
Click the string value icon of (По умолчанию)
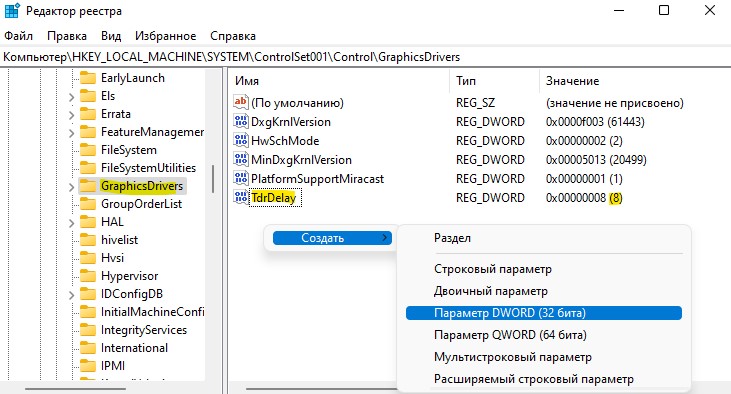(241, 102)
